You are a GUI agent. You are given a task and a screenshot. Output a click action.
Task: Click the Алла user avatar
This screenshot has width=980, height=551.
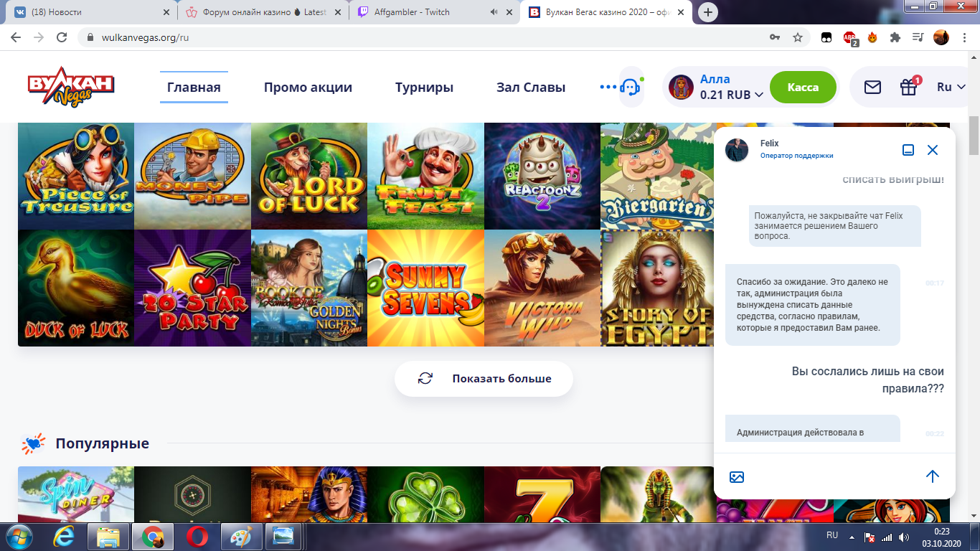pos(681,87)
